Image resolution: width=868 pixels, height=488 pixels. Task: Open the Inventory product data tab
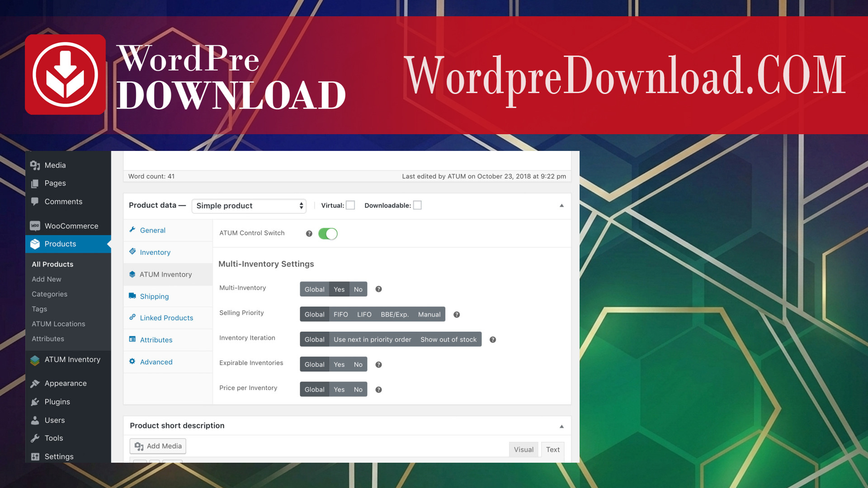click(x=168, y=253)
